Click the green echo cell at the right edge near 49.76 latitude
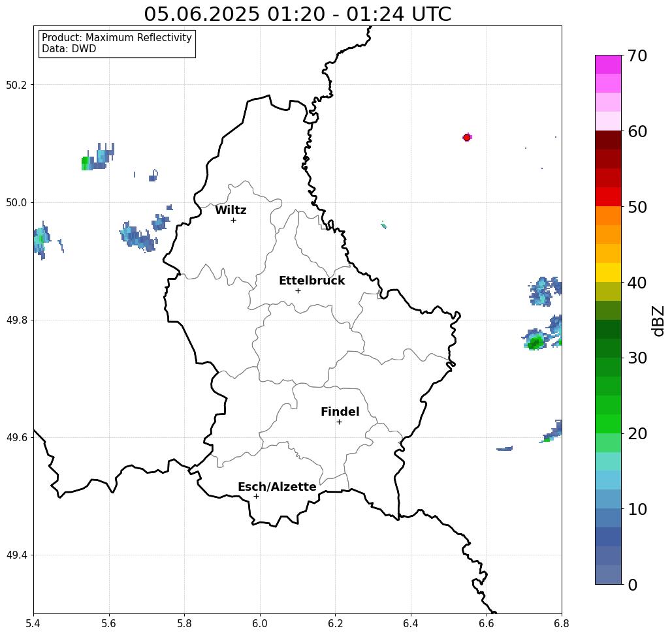The image size is (672, 635). pyautogui.click(x=534, y=342)
